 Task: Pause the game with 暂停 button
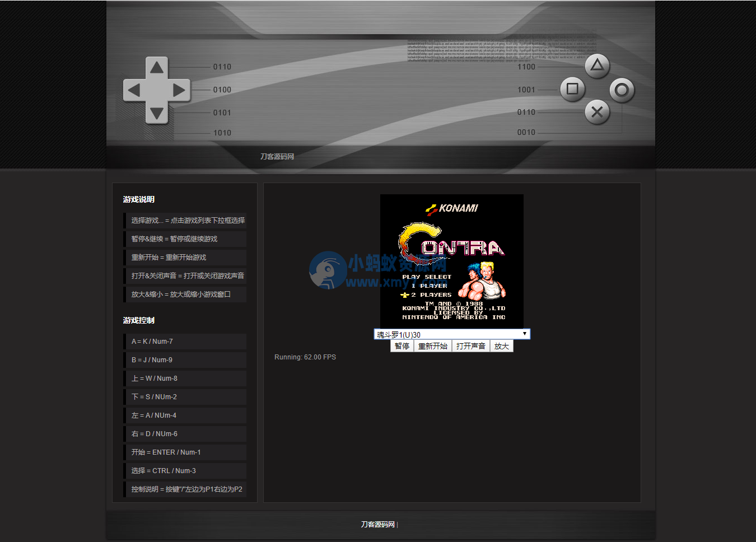[x=402, y=346]
